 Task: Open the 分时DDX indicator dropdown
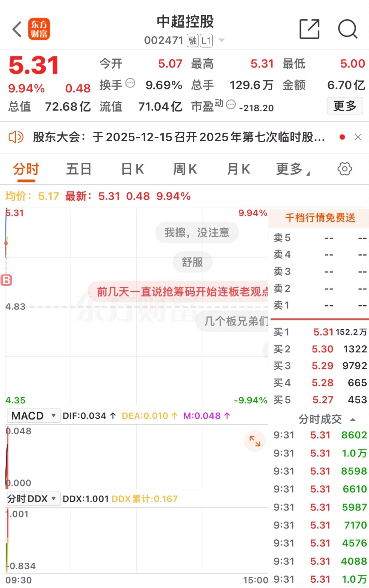tap(33, 499)
